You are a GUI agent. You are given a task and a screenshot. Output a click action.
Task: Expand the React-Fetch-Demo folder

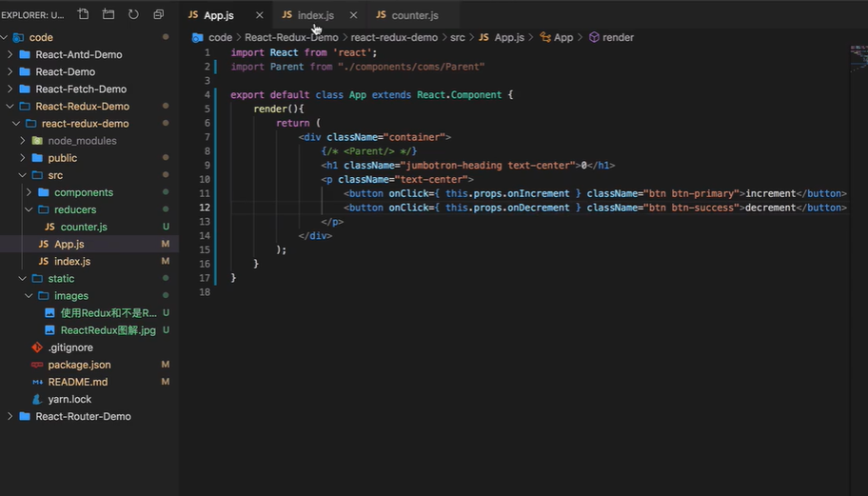10,89
